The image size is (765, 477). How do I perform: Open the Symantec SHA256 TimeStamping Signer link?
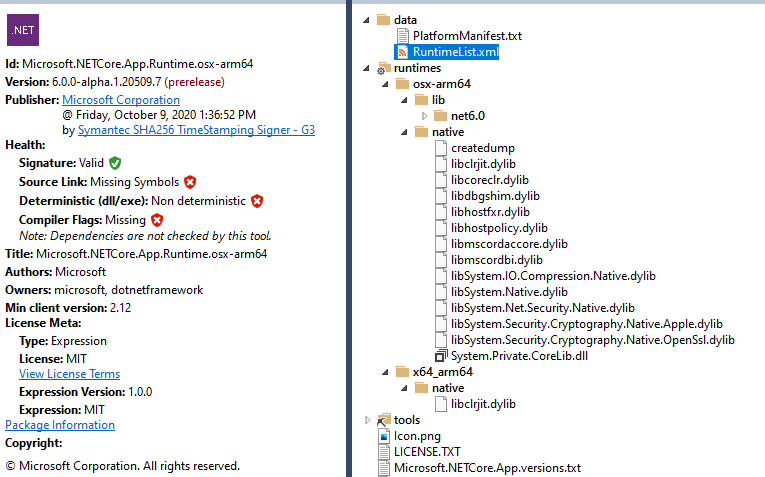coord(196,130)
